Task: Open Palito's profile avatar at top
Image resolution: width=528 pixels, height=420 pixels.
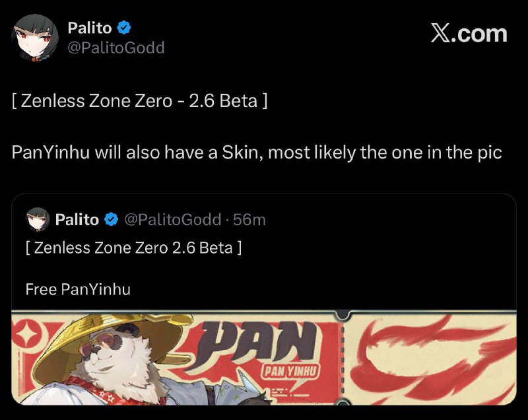Action: coord(36,37)
